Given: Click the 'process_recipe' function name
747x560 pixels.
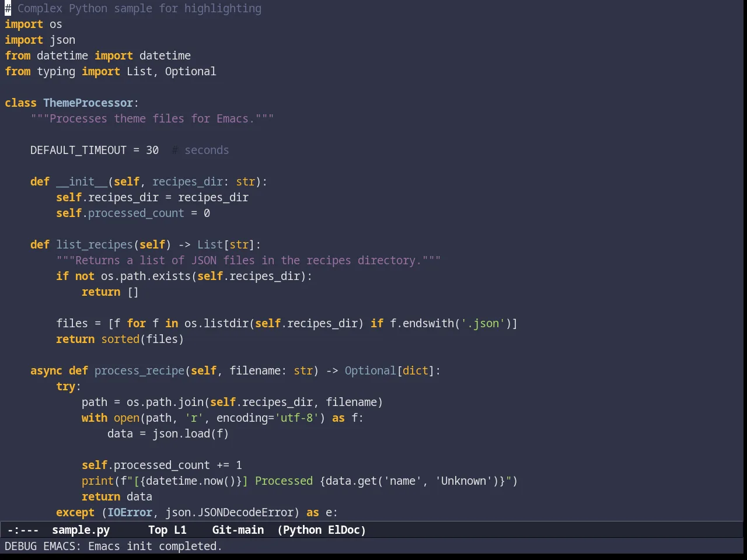Looking at the screenshot, I should pos(139,370).
